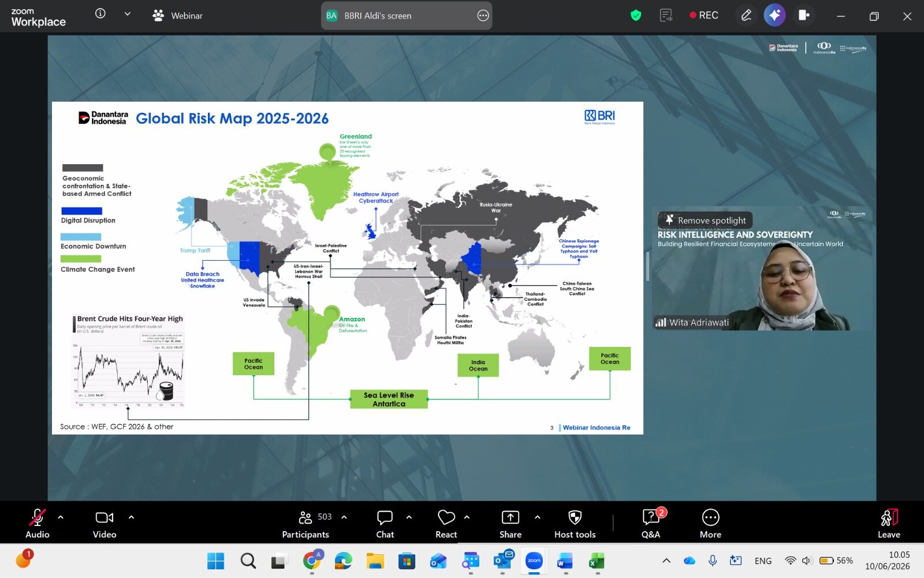Expand chat options arrow

(x=409, y=517)
